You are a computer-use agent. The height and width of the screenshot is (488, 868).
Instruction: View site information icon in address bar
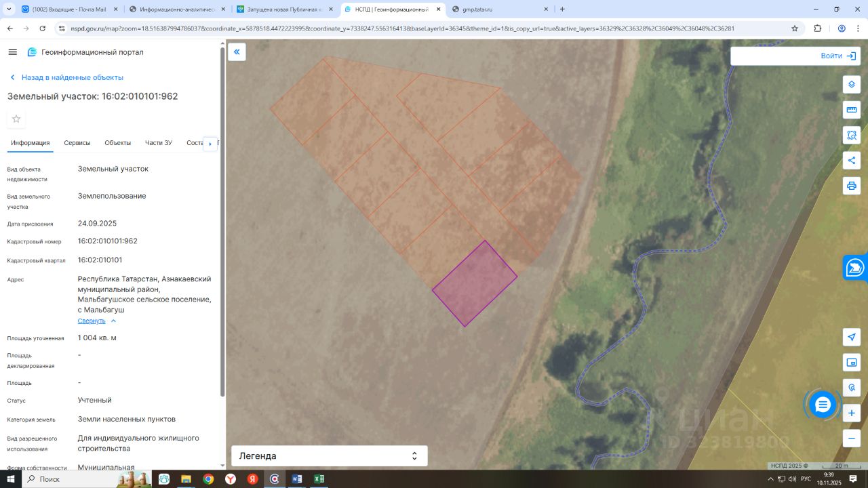pyautogui.click(x=62, y=28)
